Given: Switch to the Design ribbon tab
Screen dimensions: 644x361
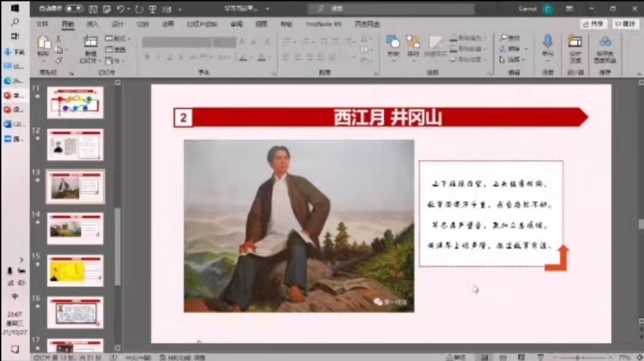Looking at the screenshot, I should pyautogui.click(x=117, y=24).
